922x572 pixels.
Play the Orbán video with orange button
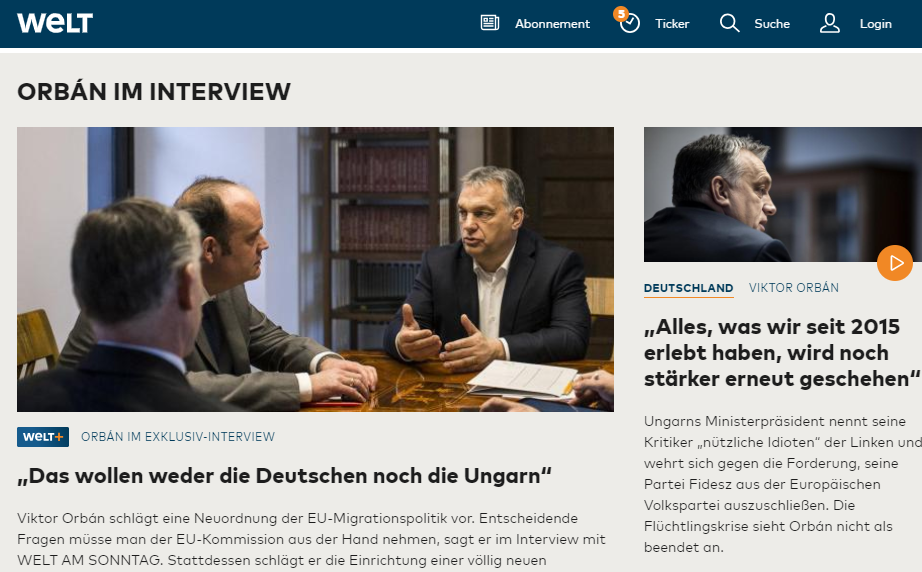coord(895,263)
